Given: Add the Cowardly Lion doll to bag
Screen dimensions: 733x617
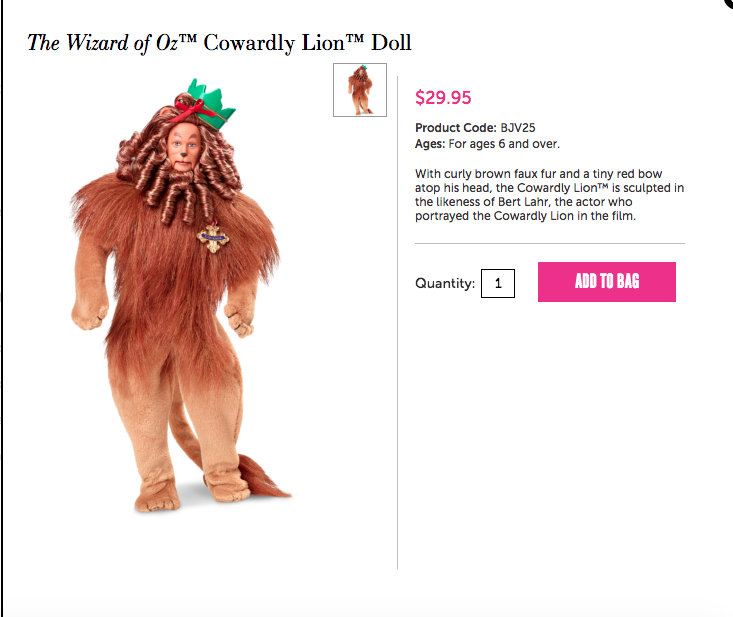Looking at the screenshot, I should pos(606,282).
